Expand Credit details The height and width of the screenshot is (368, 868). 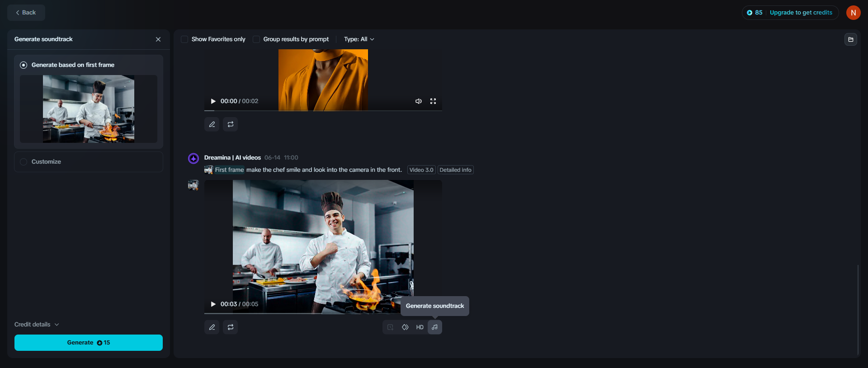pos(37,325)
